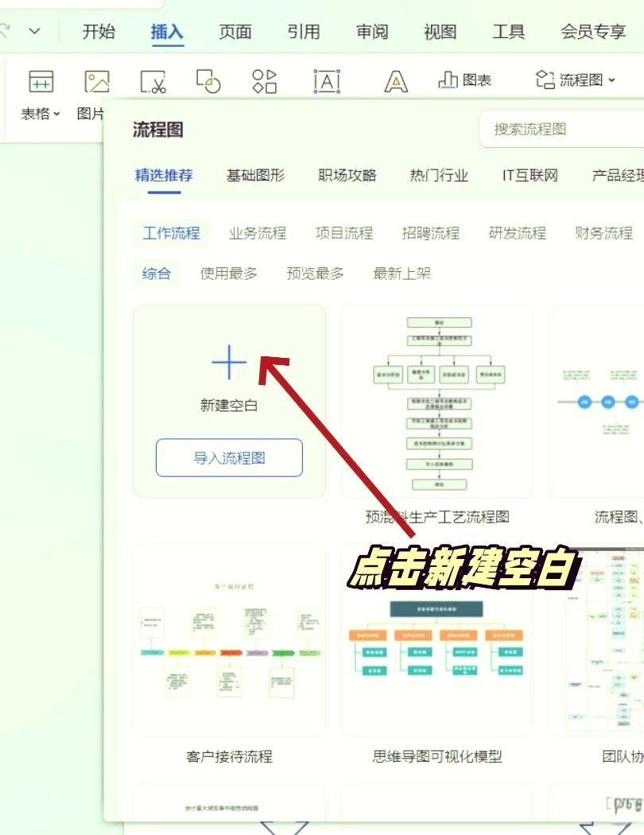Screen dimensions: 644x835
Task: Open the 表格 dropdown arrow
Action: (56, 114)
